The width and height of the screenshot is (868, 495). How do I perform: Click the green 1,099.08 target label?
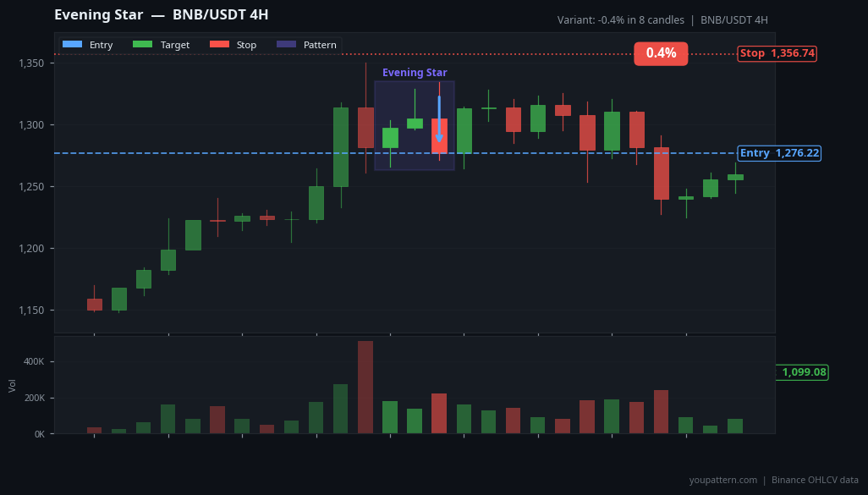803,372
